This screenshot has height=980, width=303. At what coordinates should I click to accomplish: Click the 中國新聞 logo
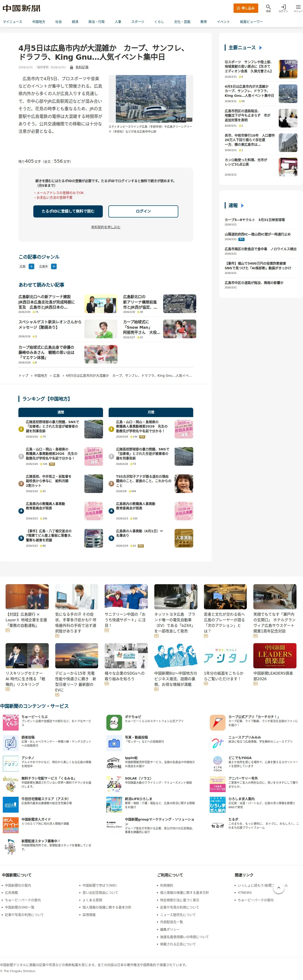click(21, 8)
